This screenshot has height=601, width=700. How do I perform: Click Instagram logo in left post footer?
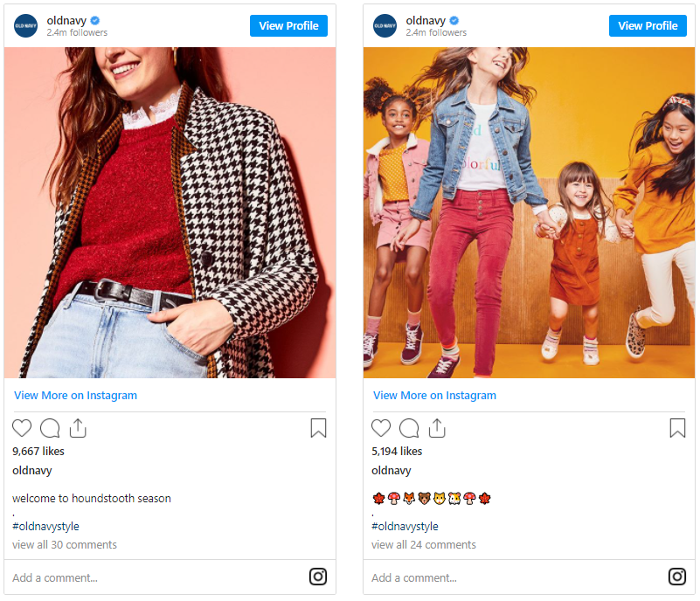tap(318, 577)
